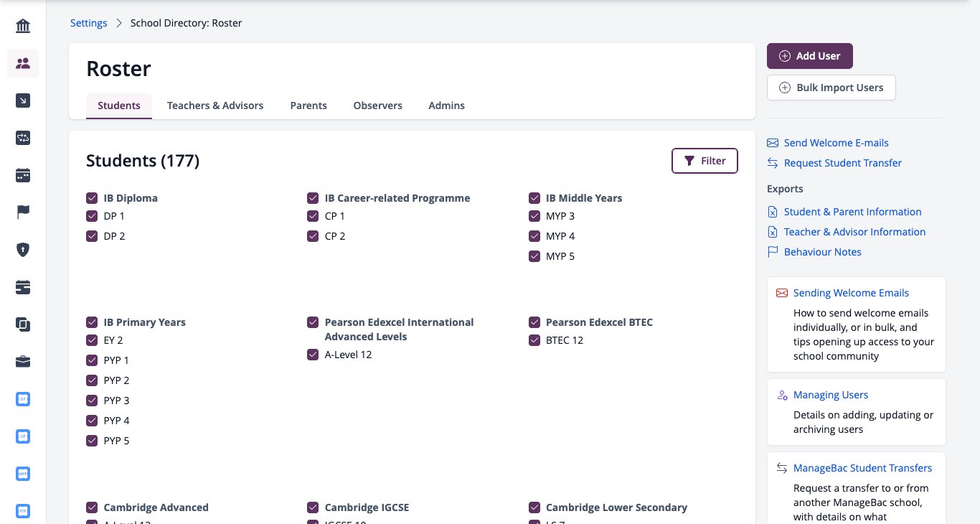Open the shield security sidebar icon
Screen dimensions: 980x524
[x=23, y=250]
